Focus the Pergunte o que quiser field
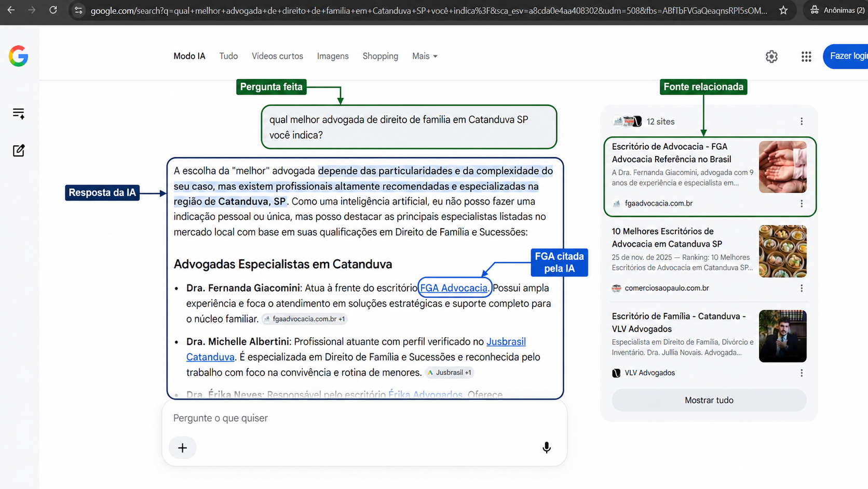 coord(363,418)
